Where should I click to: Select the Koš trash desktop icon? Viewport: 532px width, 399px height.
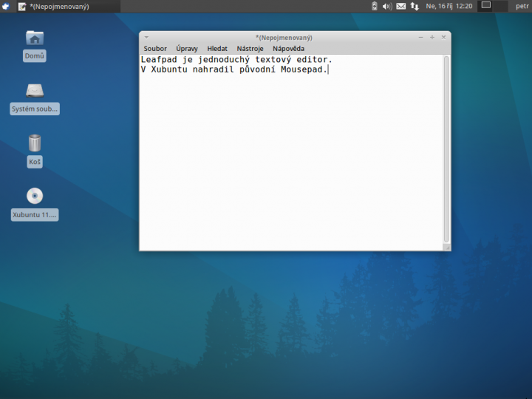35,151
